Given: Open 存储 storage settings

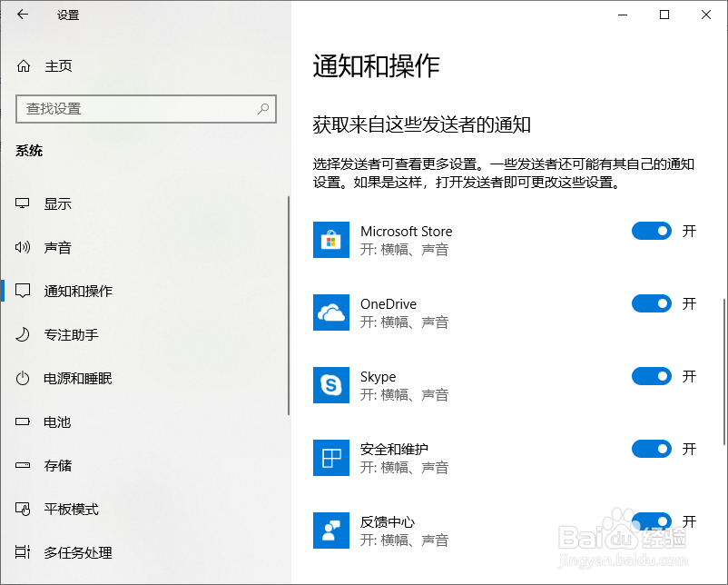Looking at the screenshot, I should pyautogui.click(x=56, y=465).
